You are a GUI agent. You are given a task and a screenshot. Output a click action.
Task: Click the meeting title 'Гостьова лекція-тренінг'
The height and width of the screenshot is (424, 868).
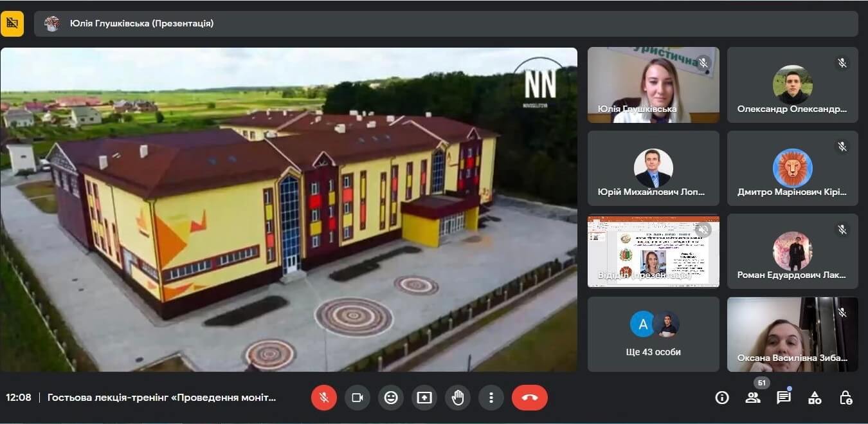pyautogui.click(x=161, y=398)
